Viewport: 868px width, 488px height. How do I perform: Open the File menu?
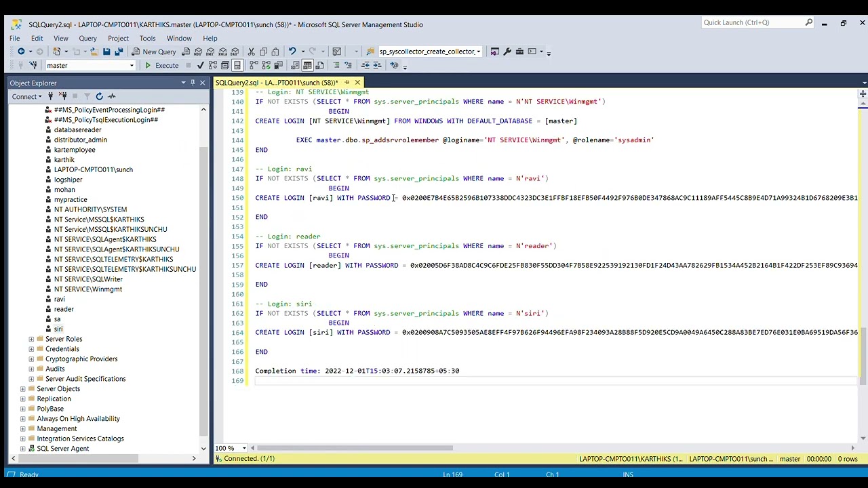tap(14, 38)
